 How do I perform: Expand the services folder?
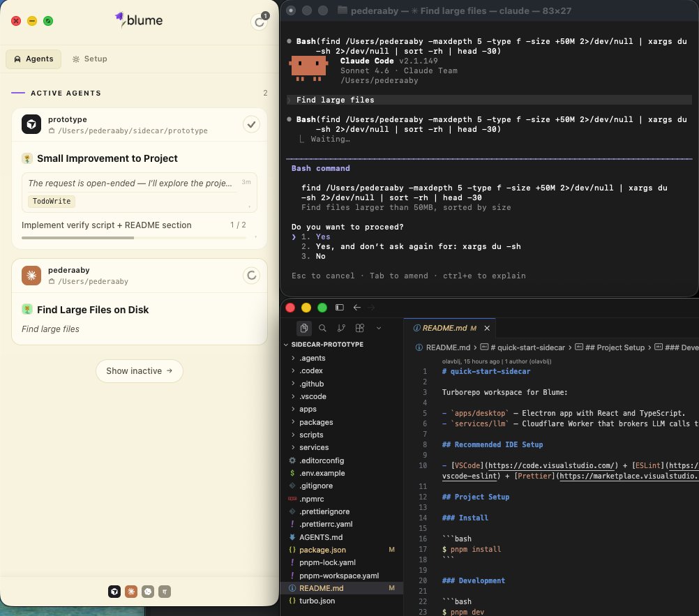(x=314, y=447)
